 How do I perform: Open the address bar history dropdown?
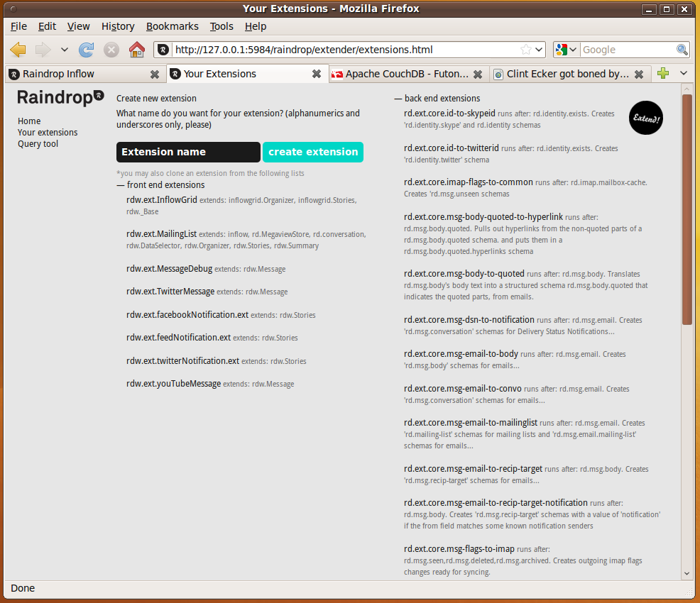539,50
